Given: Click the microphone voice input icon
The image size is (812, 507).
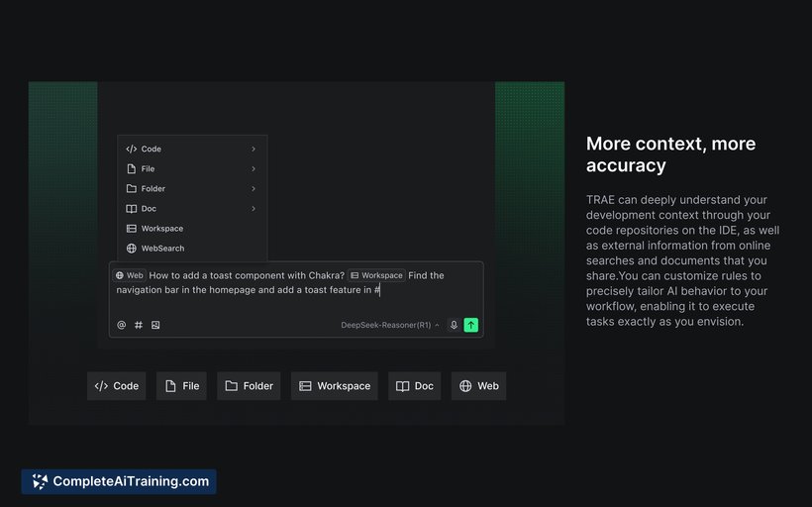Looking at the screenshot, I should 454,325.
